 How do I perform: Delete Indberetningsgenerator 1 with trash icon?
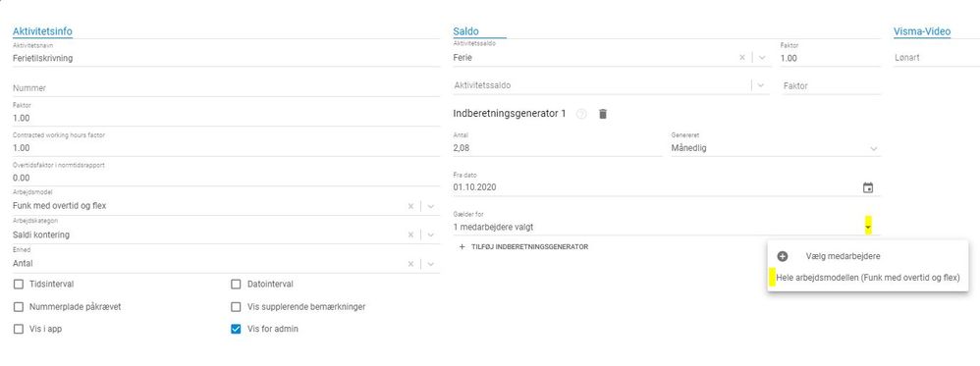[x=603, y=114]
